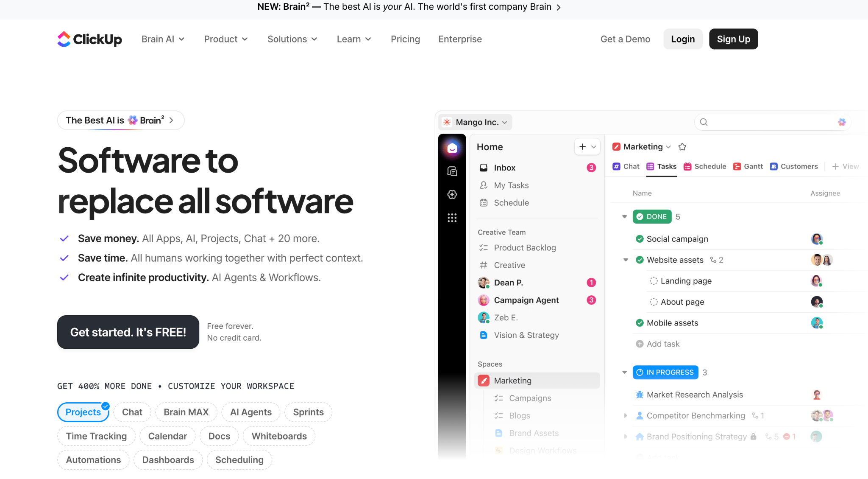Open the NEW: Brain² announcement banner
868x479 pixels.
(409, 7)
